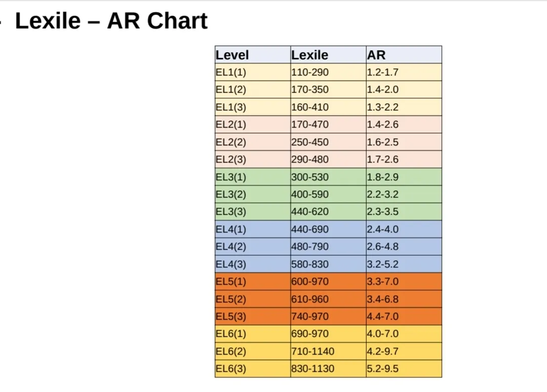This screenshot has height=392, width=547.
Task: Select the Lexile cell reading 250-450
Action: click(328, 142)
